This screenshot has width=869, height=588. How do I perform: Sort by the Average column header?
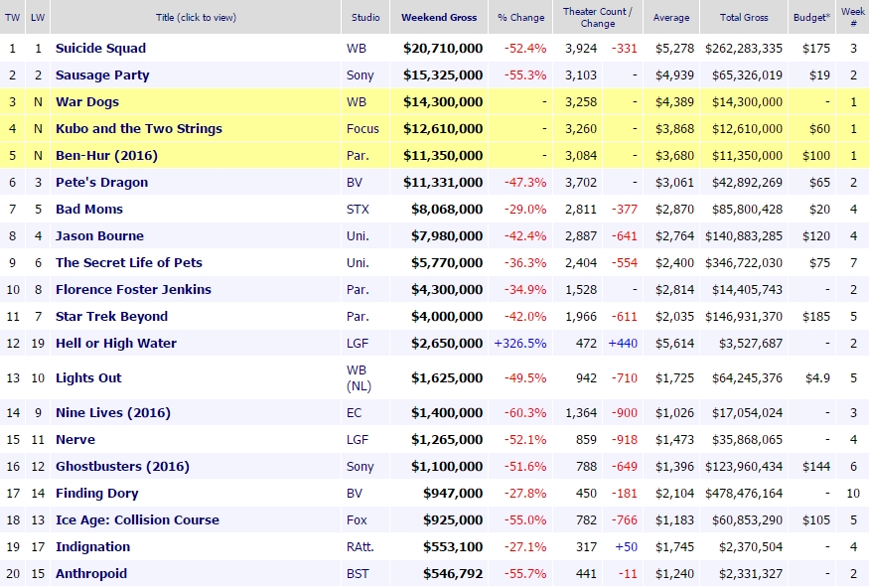tap(671, 17)
